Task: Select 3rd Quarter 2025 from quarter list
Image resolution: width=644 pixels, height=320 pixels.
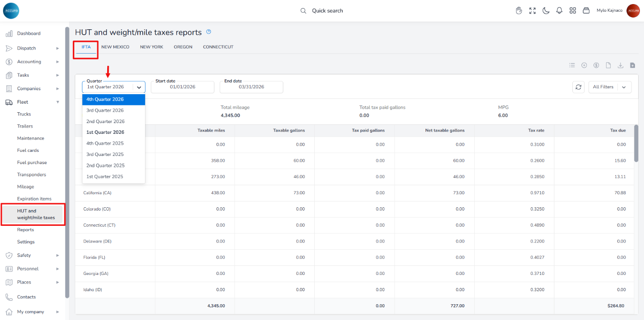Action: coord(105,155)
